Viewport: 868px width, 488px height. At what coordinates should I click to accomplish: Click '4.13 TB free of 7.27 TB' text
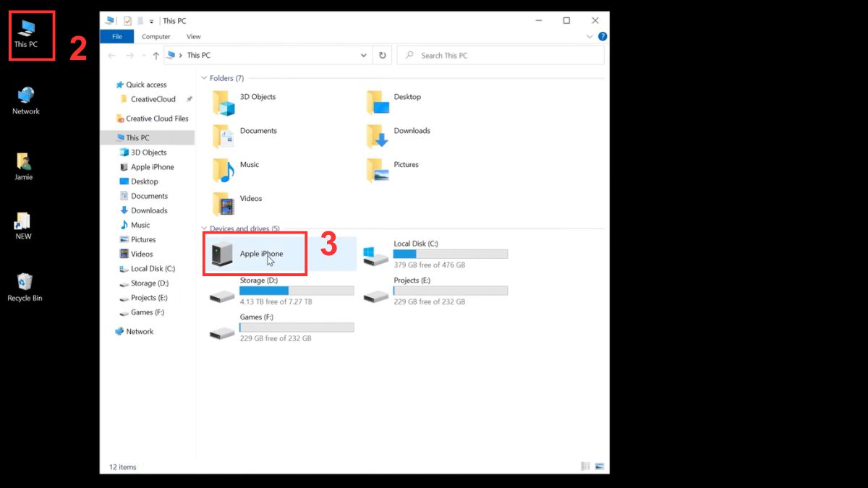276,301
